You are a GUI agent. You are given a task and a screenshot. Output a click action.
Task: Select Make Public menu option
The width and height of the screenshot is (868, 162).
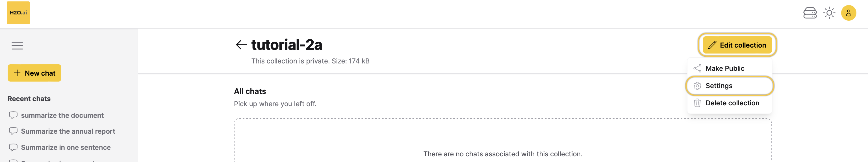(x=729, y=69)
